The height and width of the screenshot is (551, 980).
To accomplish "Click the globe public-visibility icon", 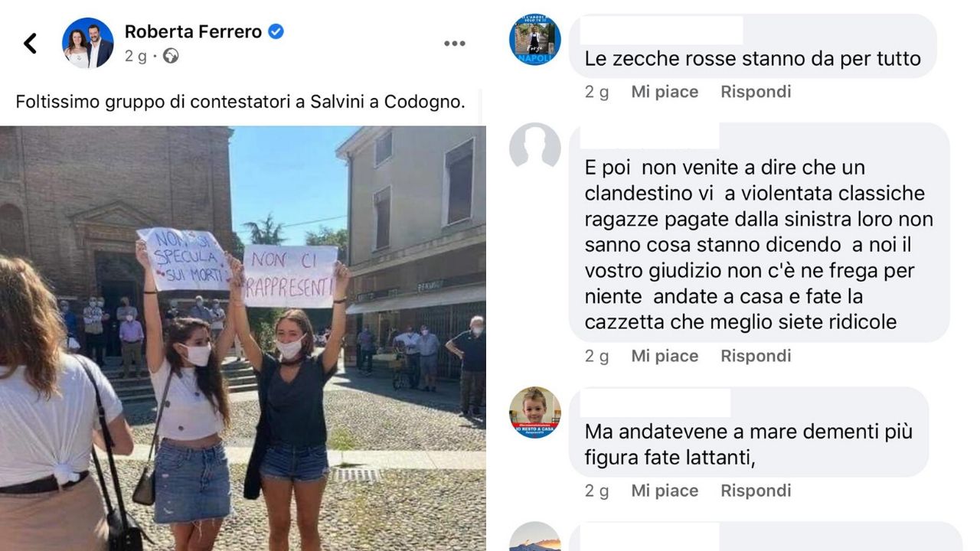I will [x=171, y=56].
